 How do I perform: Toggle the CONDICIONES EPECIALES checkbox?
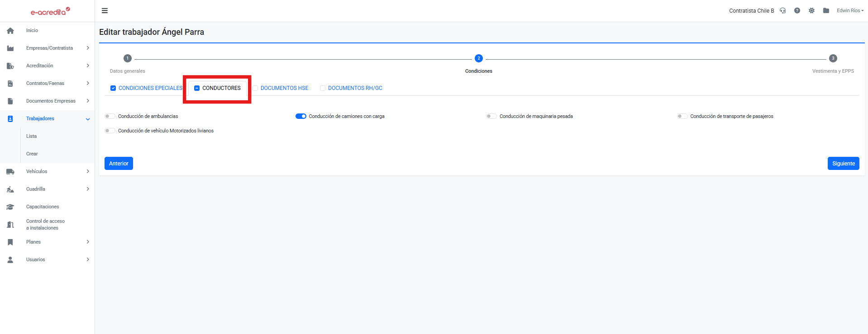(113, 88)
